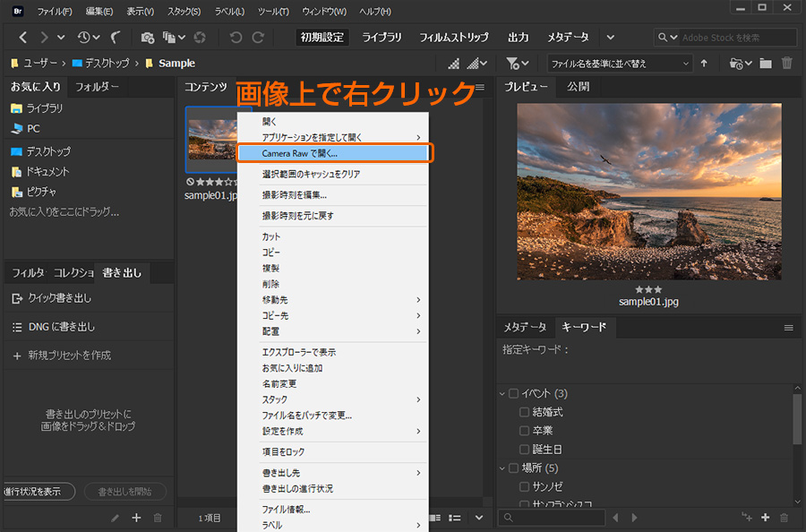This screenshot has width=806, height=532.
Task: Delete keyword with keywords panel trash icon
Action: click(x=784, y=517)
